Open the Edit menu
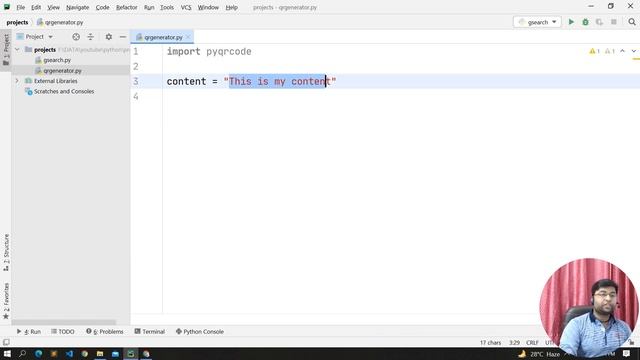Image resolution: width=640 pixels, height=360 pixels. (36, 7)
